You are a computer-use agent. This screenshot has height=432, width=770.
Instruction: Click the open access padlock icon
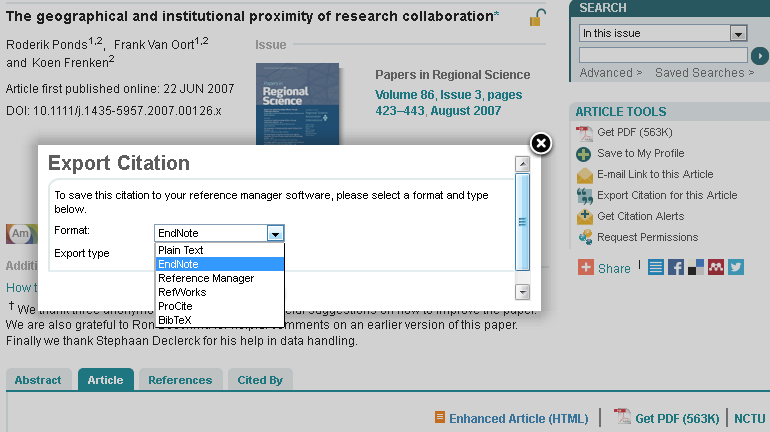[537, 18]
